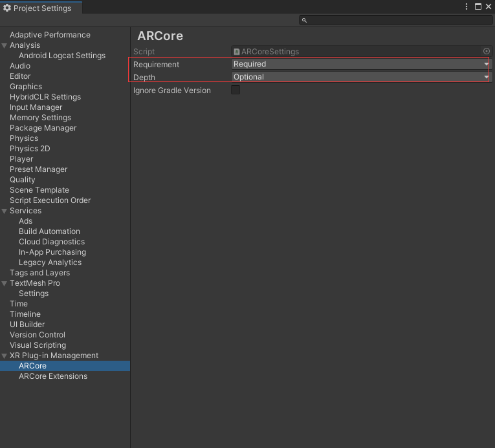Select UI Builder settings
495x448 pixels.
tap(27, 325)
